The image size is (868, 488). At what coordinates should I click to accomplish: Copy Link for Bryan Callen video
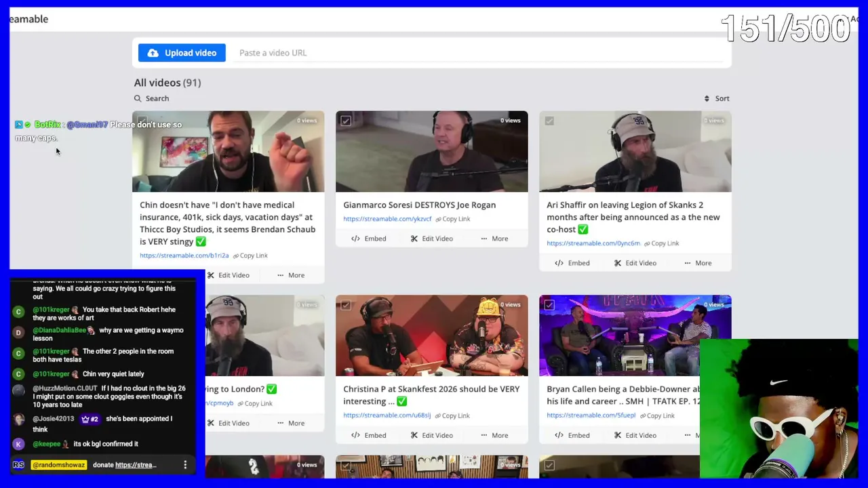[x=656, y=415]
